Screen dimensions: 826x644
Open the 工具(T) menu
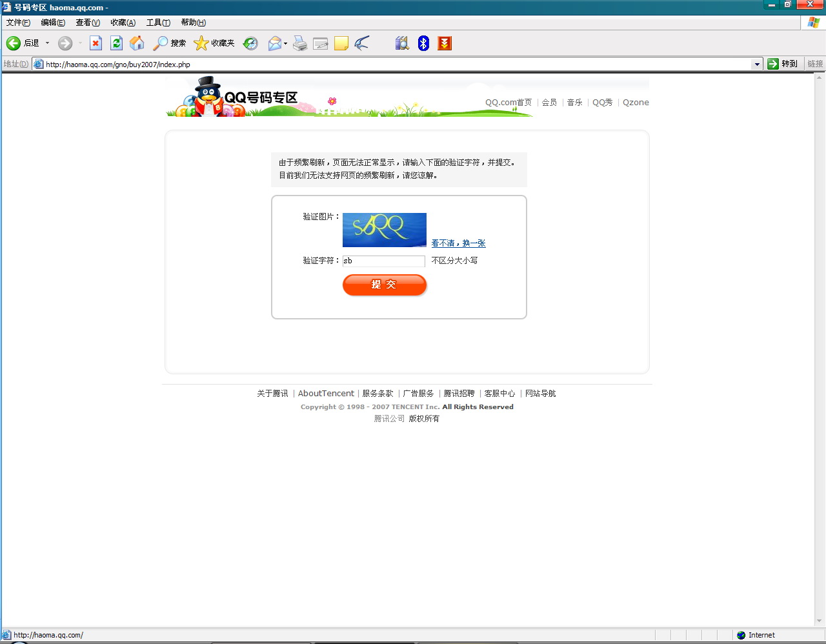(158, 23)
